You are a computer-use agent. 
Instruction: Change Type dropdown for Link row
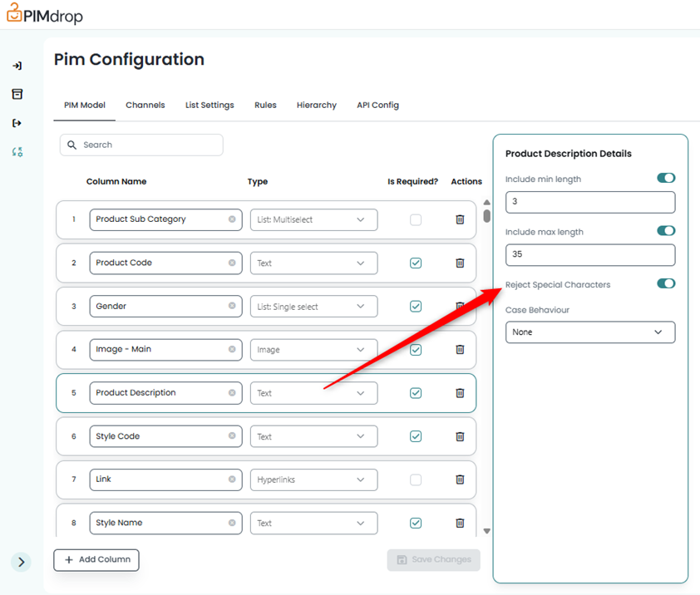click(x=313, y=479)
